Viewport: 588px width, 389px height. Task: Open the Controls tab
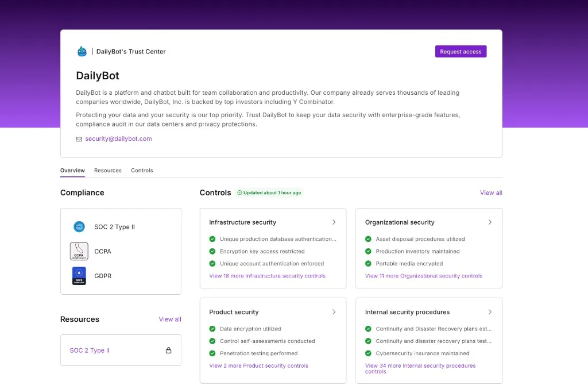pos(141,170)
